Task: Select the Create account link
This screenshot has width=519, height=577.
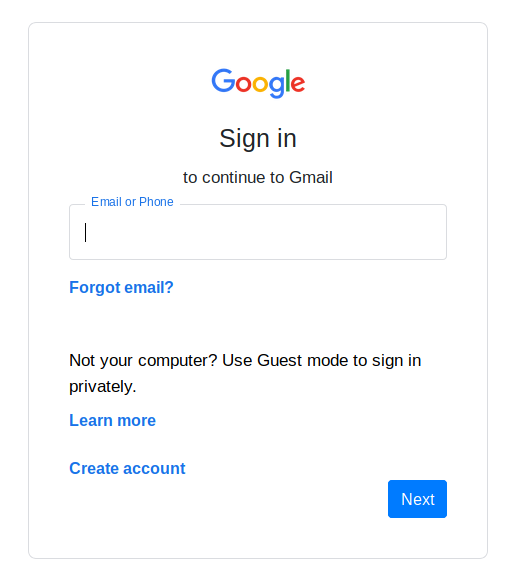Action: coord(127,468)
